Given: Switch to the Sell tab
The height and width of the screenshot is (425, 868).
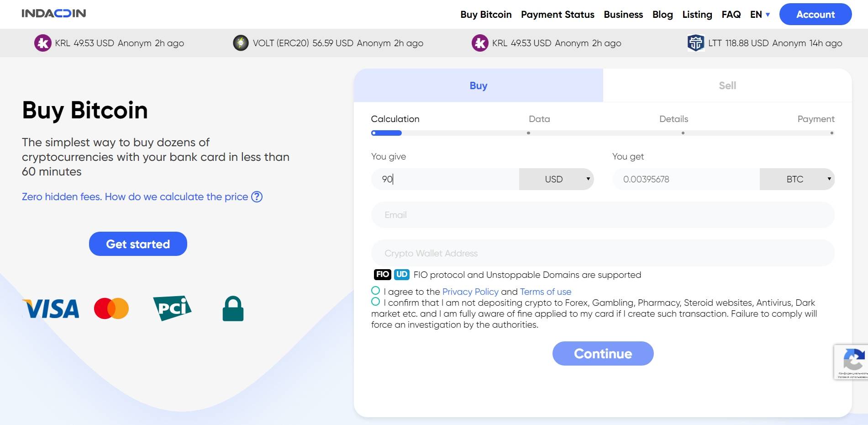Looking at the screenshot, I should click(727, 85).
